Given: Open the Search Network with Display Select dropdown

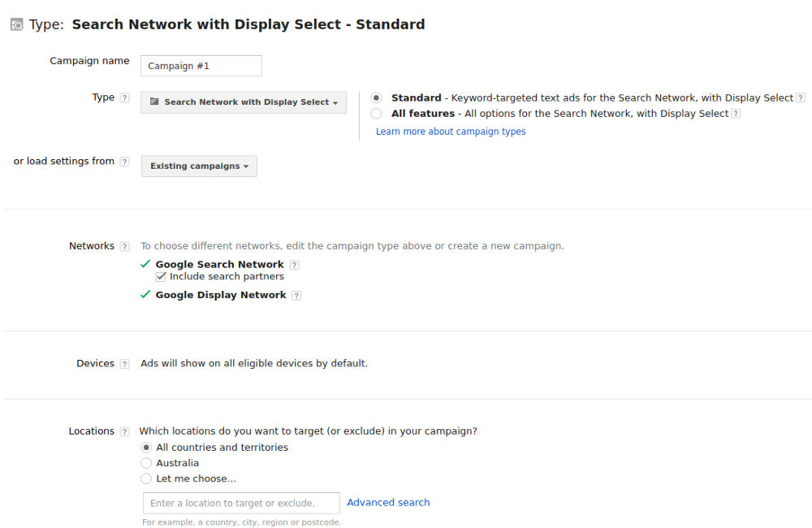Looking at the screenshot, I should point(244,102).
